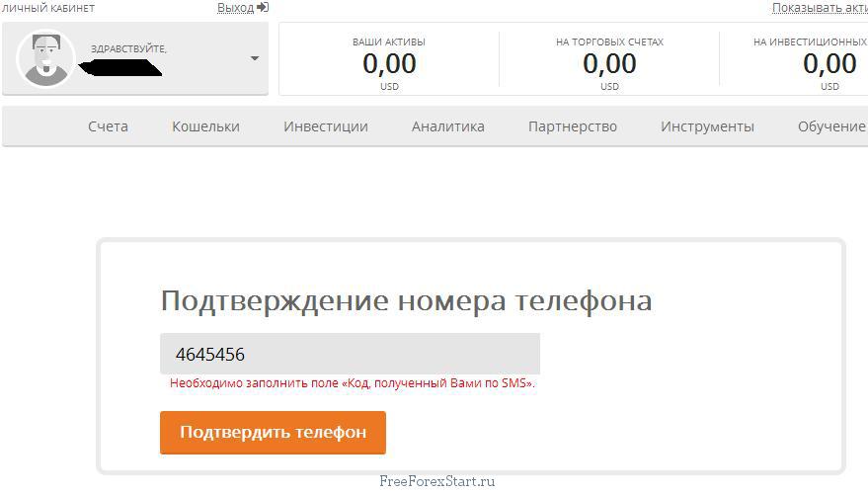Viewport: 868px width, 495px height.
Task: Click the На инвестиционных balance value
Action: [x=829, y=64]
